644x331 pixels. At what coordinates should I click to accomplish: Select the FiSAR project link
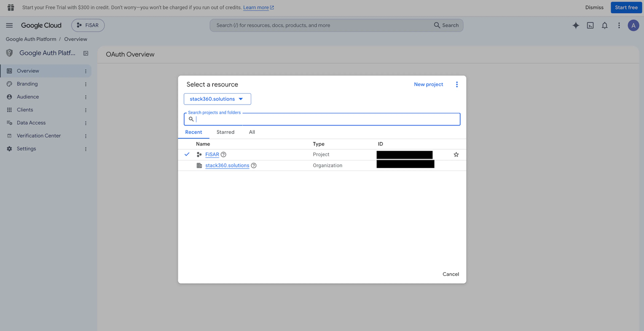[212, 155]
